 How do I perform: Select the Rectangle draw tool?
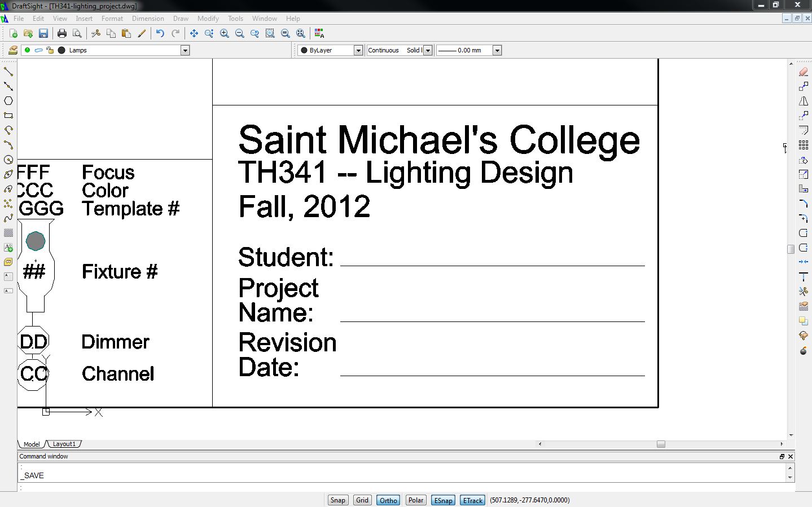coord(8,116)
